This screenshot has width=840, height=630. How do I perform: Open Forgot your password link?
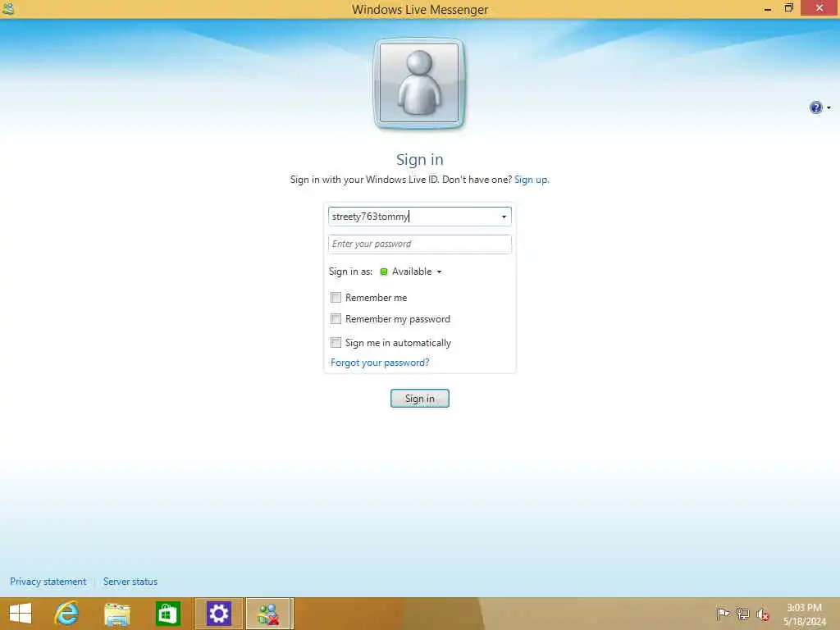tap(380, 363)
